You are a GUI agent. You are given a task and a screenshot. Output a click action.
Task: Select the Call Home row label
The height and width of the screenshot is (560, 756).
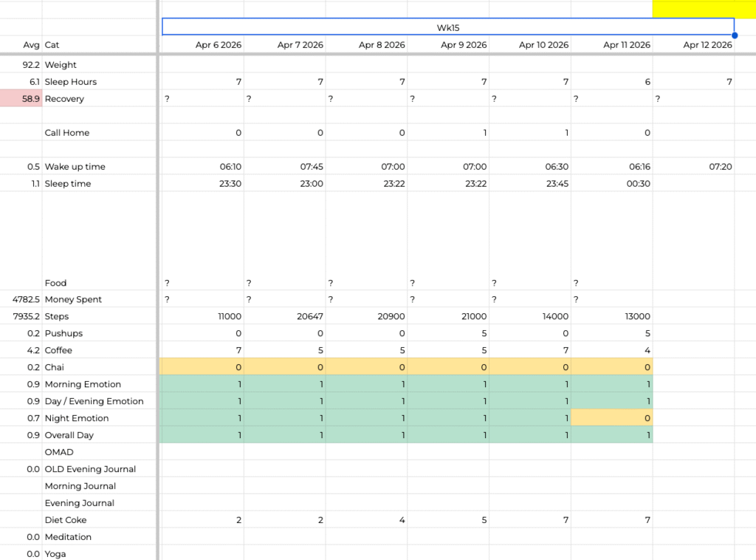66,133
